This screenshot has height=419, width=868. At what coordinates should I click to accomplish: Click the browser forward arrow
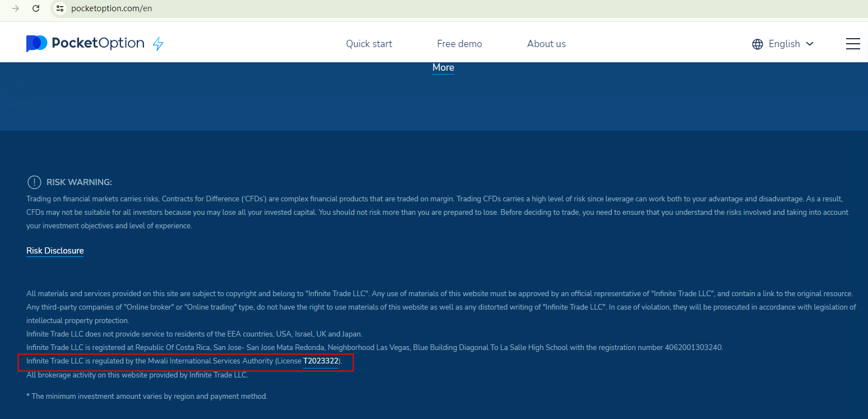16,8
